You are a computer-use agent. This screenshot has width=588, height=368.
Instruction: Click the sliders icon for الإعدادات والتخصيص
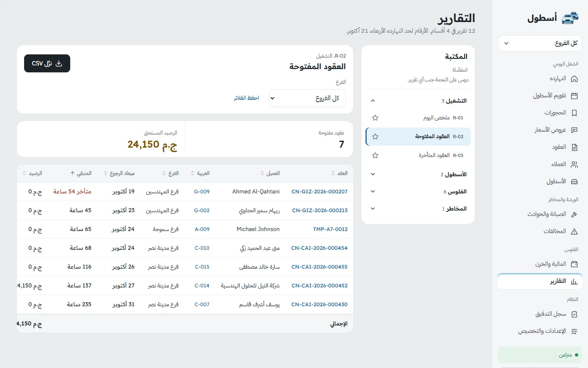(x=574, y=331)
